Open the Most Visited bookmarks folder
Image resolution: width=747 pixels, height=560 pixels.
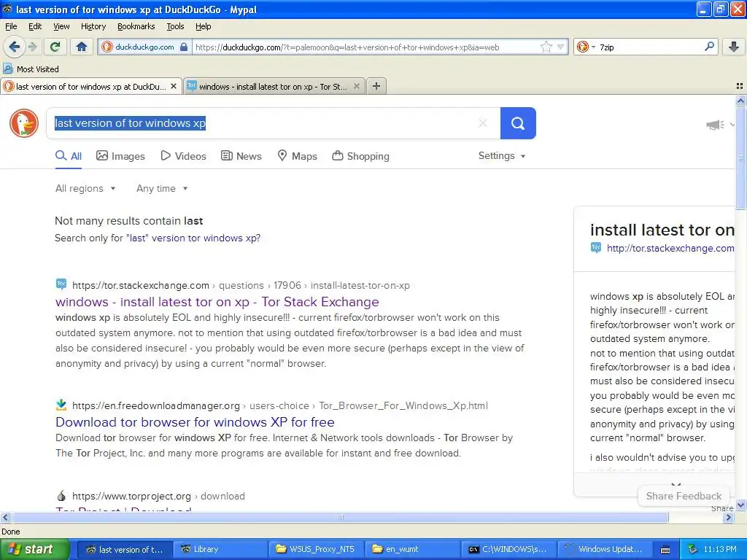(x=31, y=69)
